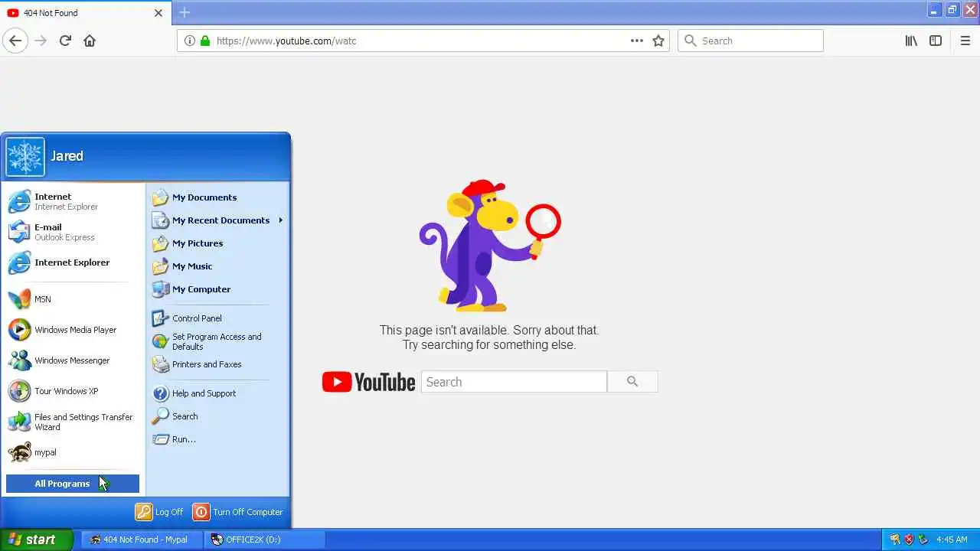
Task: Click the browser toolbar Search box
Action: point(750,41)
